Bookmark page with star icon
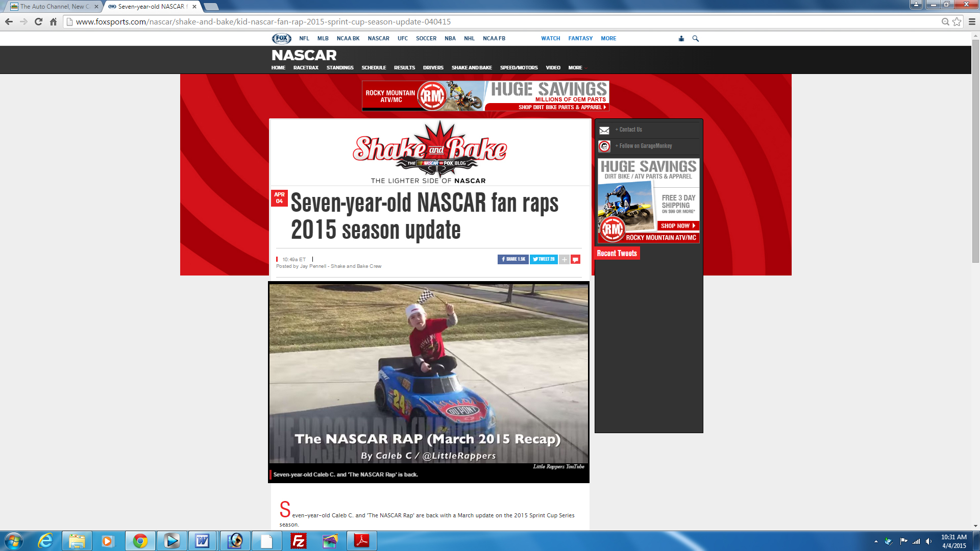980x551 pixels. click(957, 21)
